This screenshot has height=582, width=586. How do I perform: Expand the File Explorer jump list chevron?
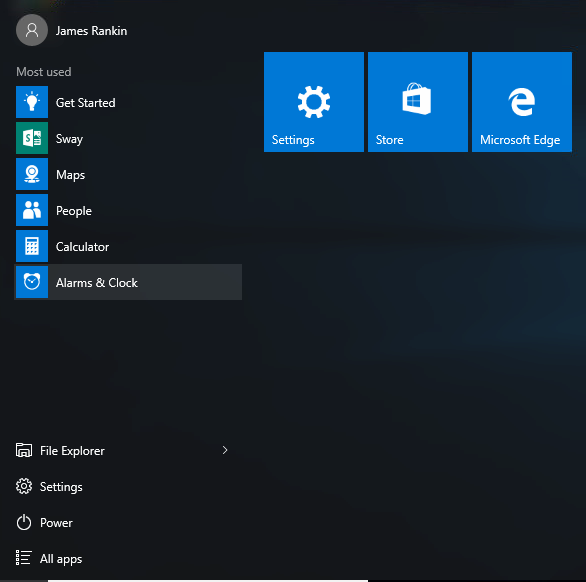pyautogui.click(x=225, y=450)
